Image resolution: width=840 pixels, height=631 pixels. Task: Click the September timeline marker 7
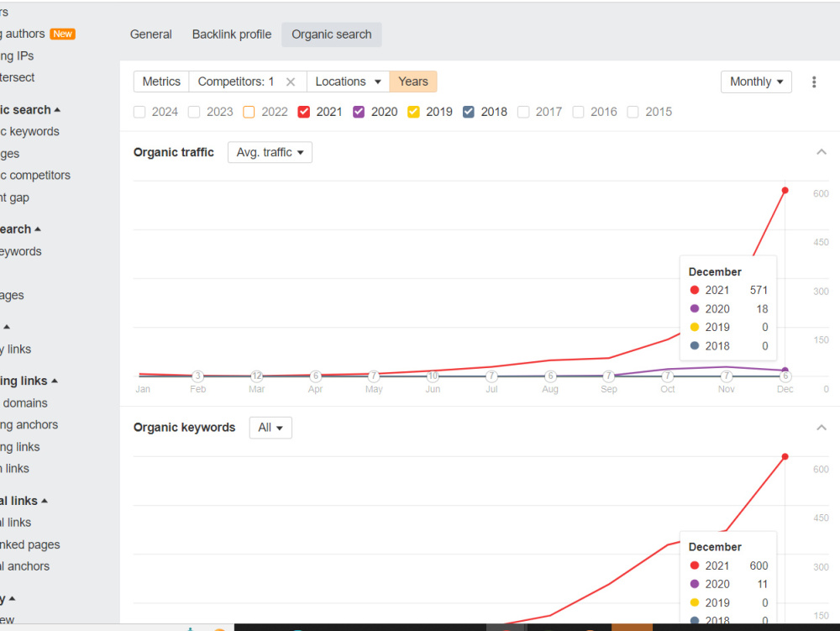point(608,376)
